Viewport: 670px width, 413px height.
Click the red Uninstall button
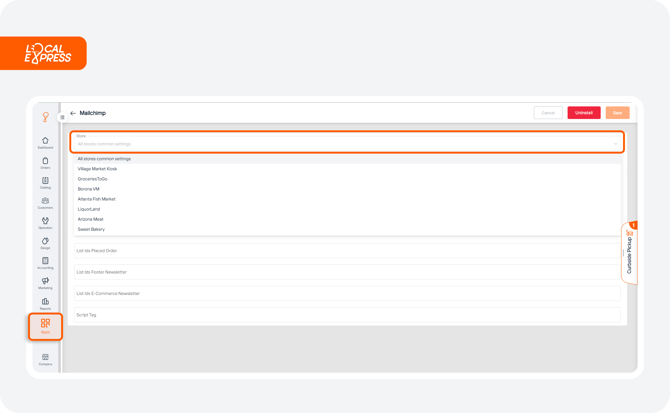(x=584, y=113)
